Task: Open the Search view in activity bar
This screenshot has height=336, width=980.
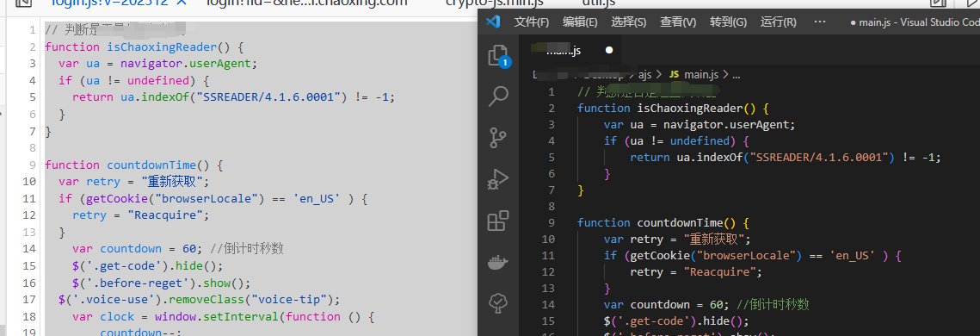Action: (499, 96)
